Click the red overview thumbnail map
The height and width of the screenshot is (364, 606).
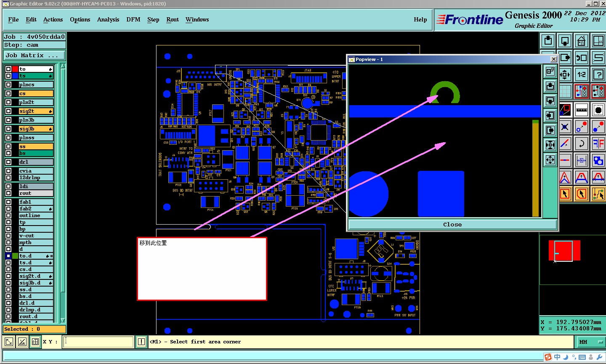coord(564,251)
